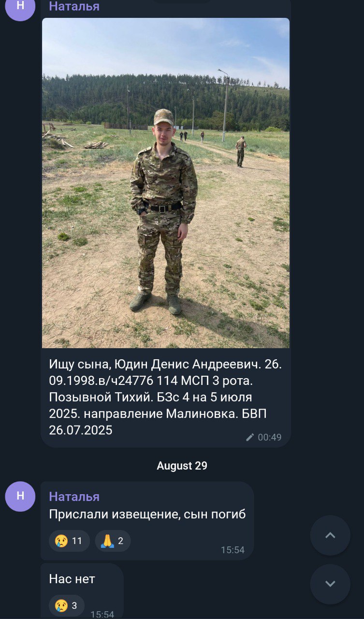Click the crying emoji beside the number 11

pyautogui.click(x=61, y=541)
